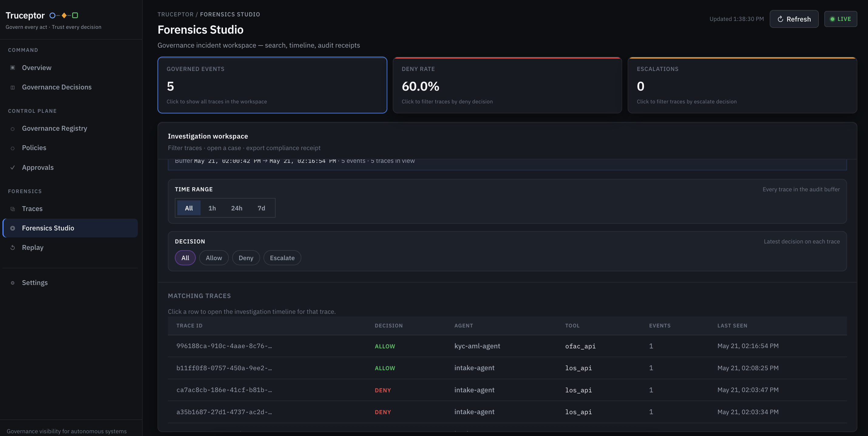Click the Traces sidebar icon

click(12, 209)
